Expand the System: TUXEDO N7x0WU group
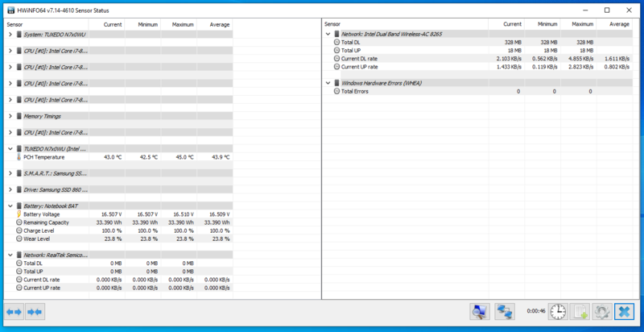644x332 pixels. click(10, 34)
